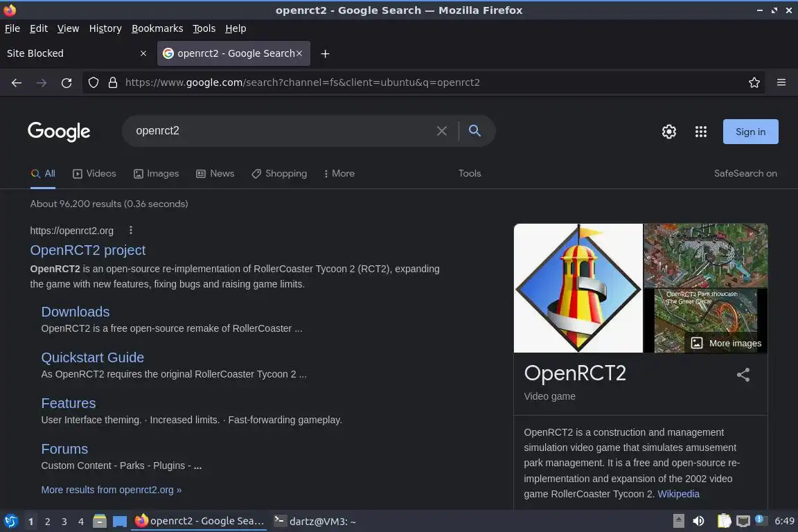Open the volume speaker icon in tray

coord(698,521)
